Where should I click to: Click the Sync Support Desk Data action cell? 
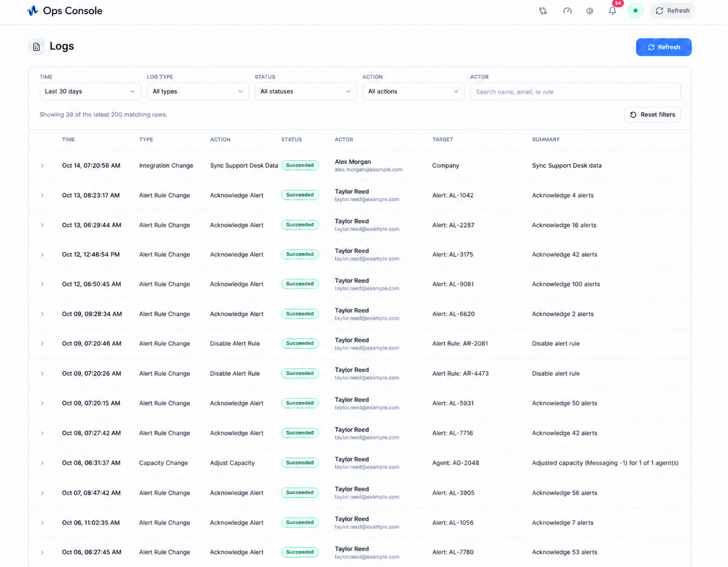[x=244, y=165]
